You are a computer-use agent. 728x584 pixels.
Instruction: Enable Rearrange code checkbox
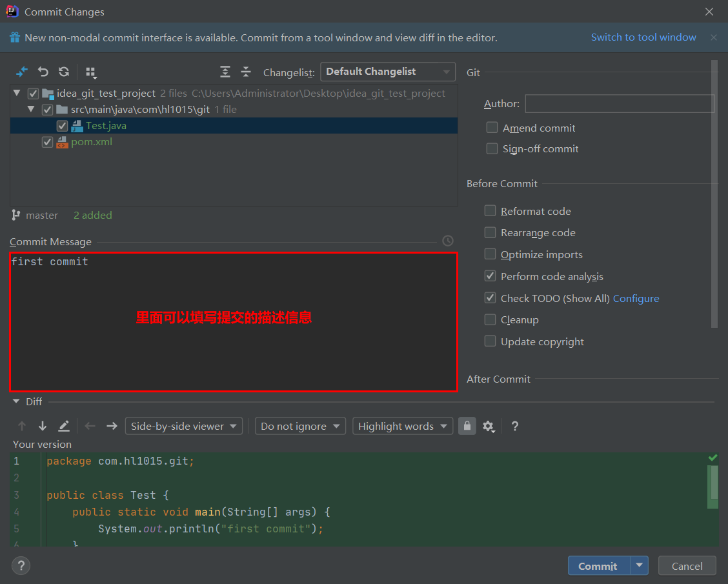[x=490, y=232]
